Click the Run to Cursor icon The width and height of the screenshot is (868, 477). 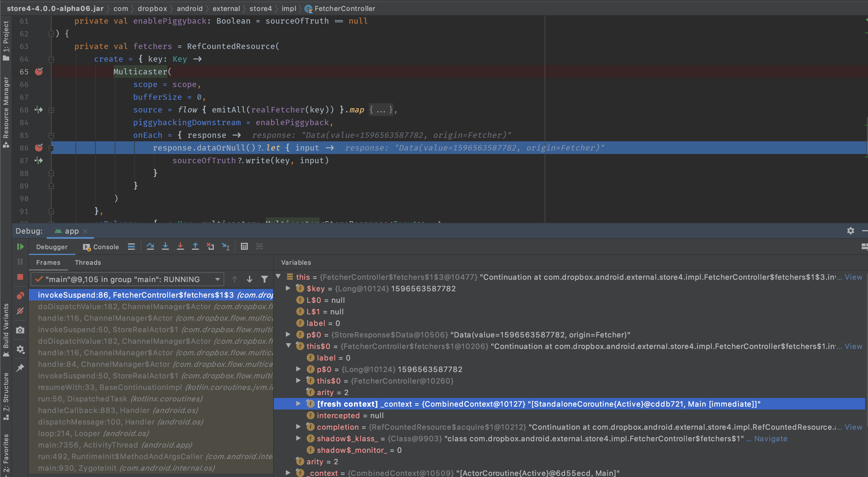click(225, 246)
